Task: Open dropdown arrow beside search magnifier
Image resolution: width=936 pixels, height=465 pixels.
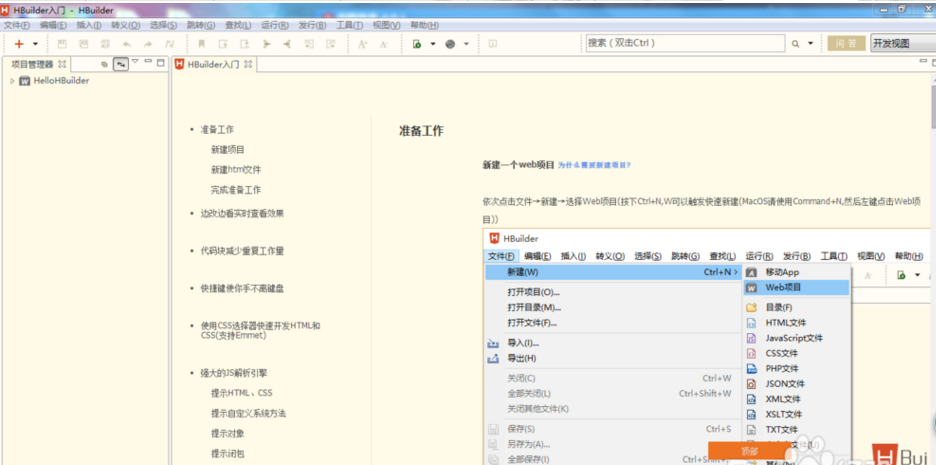Action: (811, 44)
